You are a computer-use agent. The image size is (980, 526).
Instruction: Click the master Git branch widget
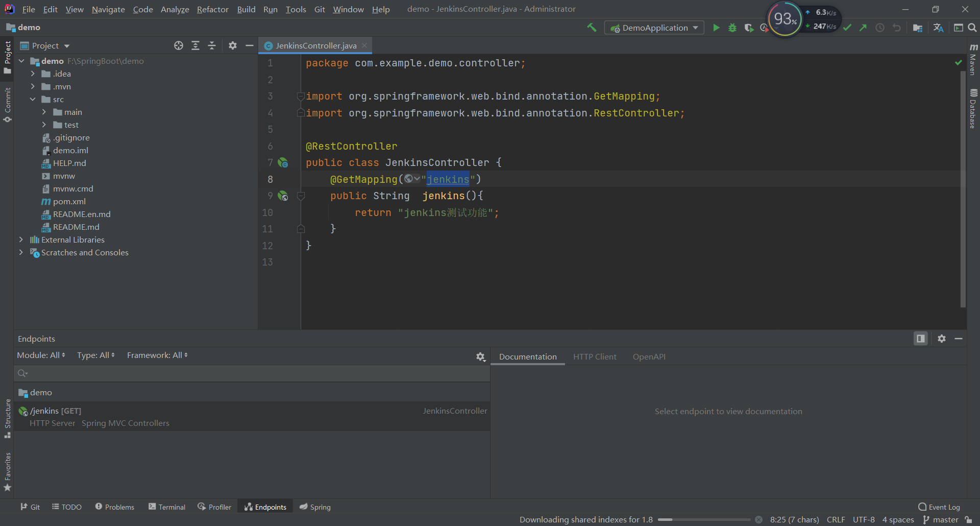[941, 520]
